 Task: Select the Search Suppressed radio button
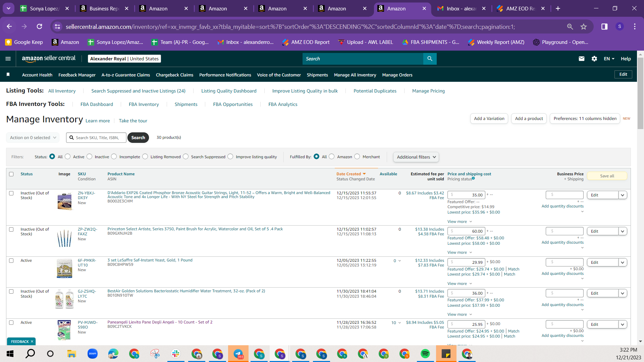click(186, 157)
